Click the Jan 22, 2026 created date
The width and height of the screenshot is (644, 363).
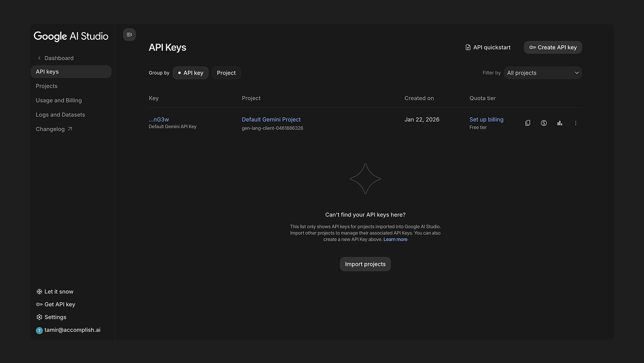point(422,119)
